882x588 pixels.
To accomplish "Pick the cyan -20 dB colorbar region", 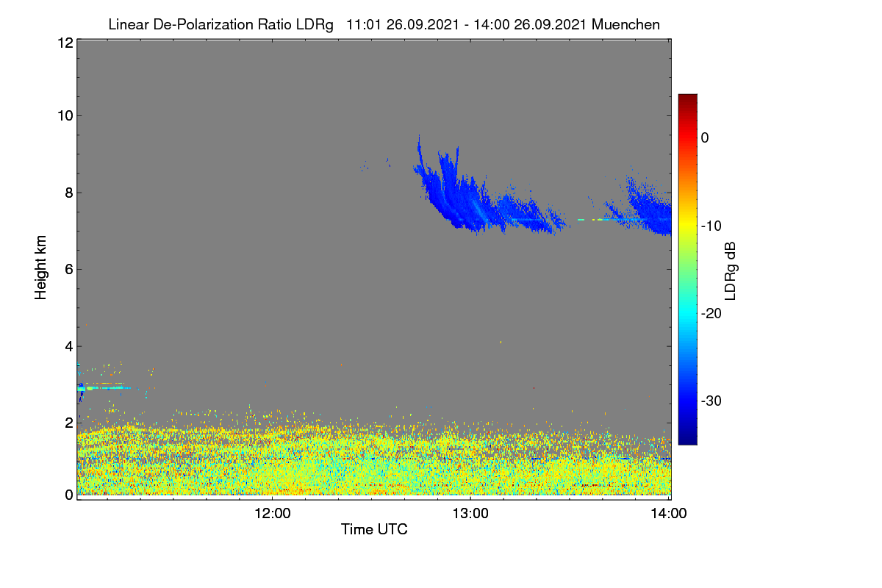I will pyautogui.click(x=687, y=313).
